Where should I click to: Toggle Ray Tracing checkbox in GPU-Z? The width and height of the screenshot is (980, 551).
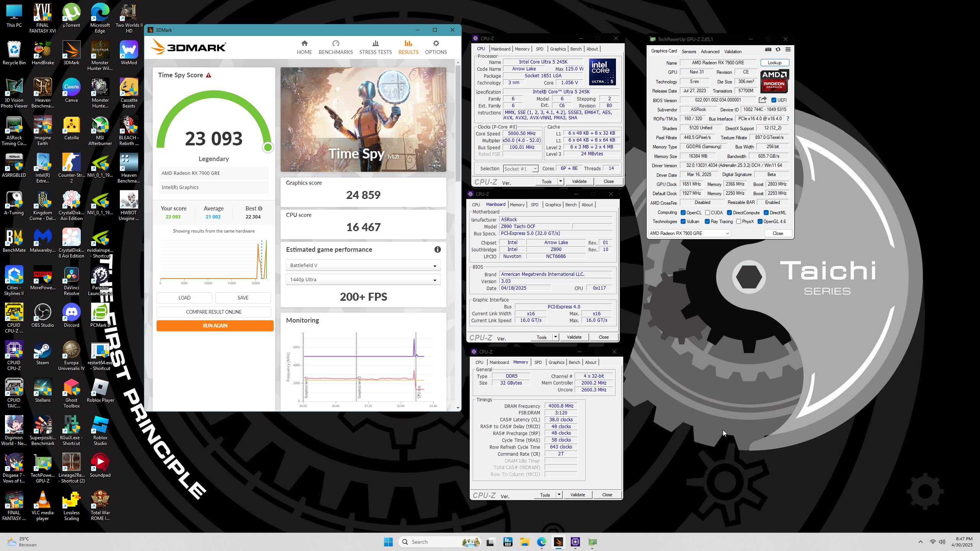pyautogui.click(x=707, y=222)
